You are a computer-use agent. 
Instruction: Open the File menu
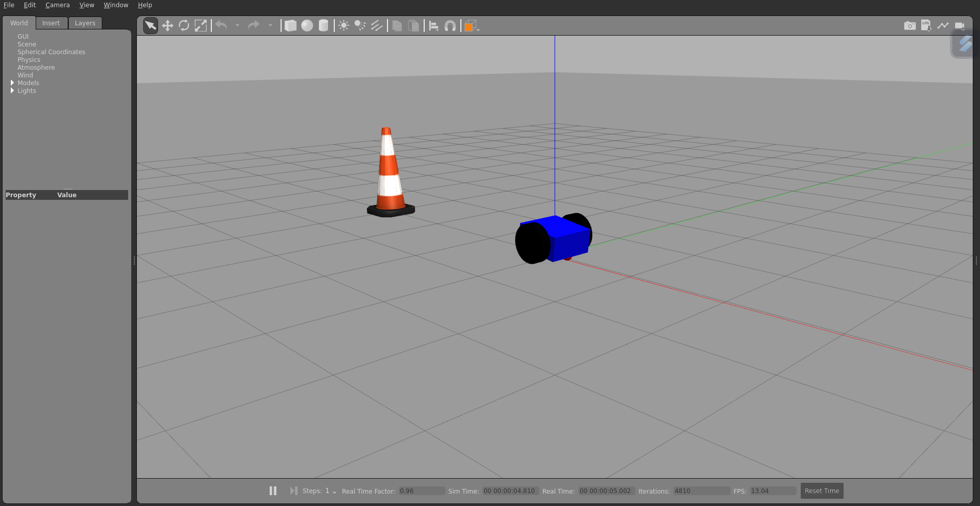pos(9,5)
